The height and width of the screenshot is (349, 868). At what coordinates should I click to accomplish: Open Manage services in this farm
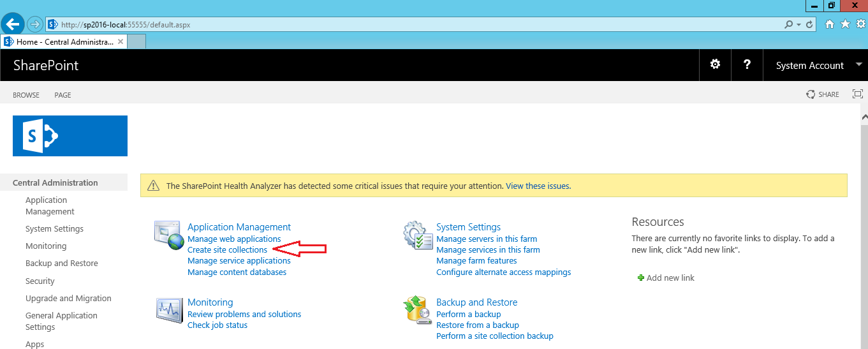488,249
